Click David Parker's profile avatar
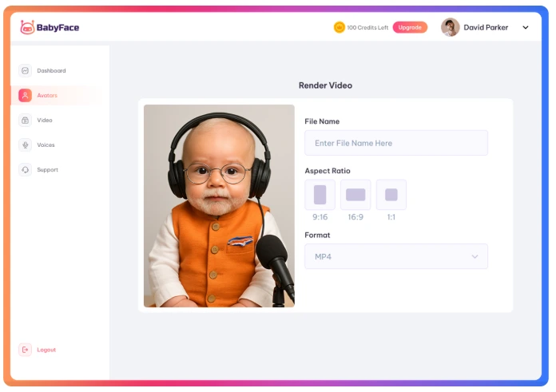This screenshot has width=556, height=392. click(x=451, y=27)
